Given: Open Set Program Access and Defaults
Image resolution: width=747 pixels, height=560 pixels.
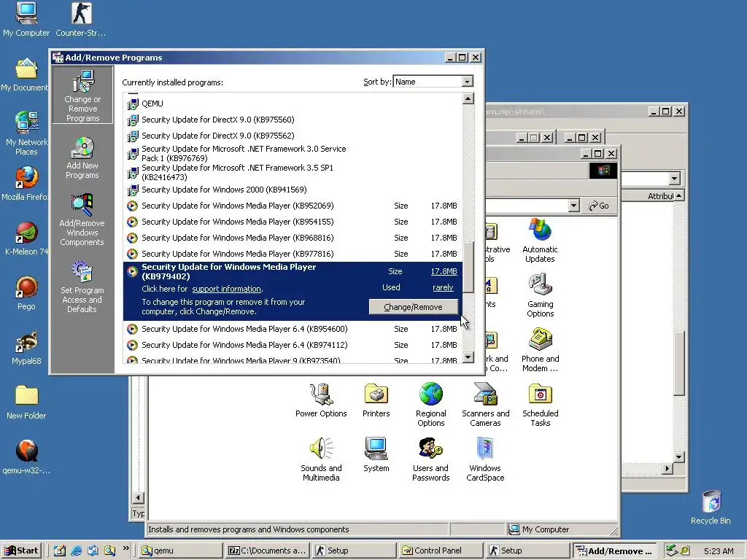Looking at the screenshot, I should click(82, 287).
